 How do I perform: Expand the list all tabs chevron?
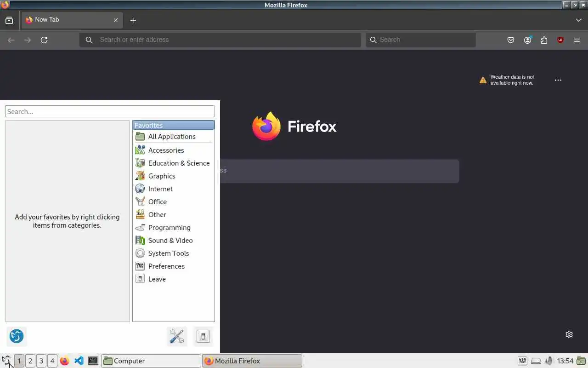[578, 20]
